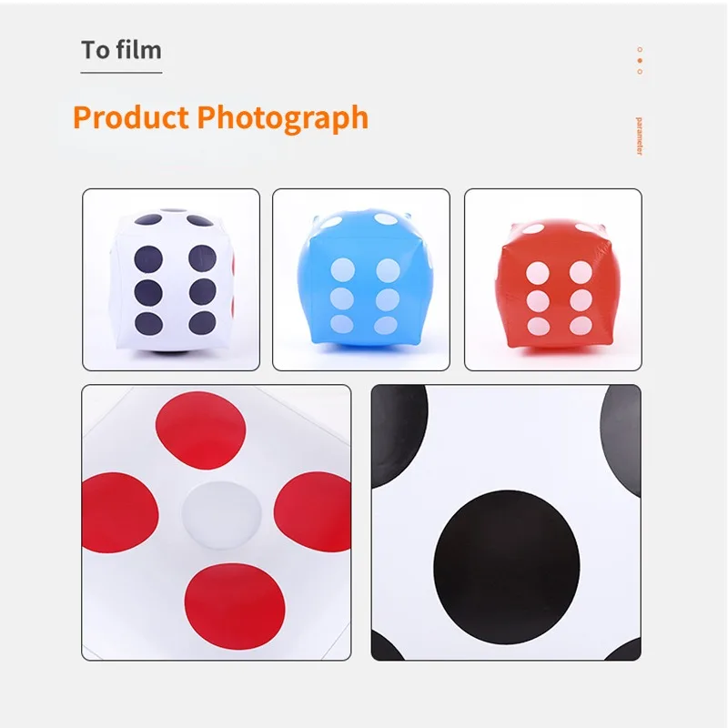Open the black-dot closeup photo

[x=506, y=522]
